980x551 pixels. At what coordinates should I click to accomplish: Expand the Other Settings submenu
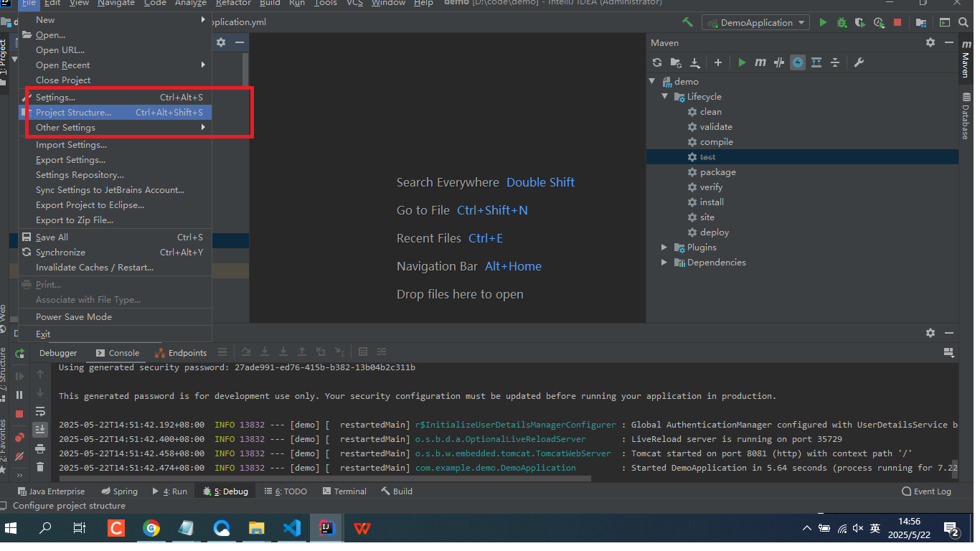point(115,127)
